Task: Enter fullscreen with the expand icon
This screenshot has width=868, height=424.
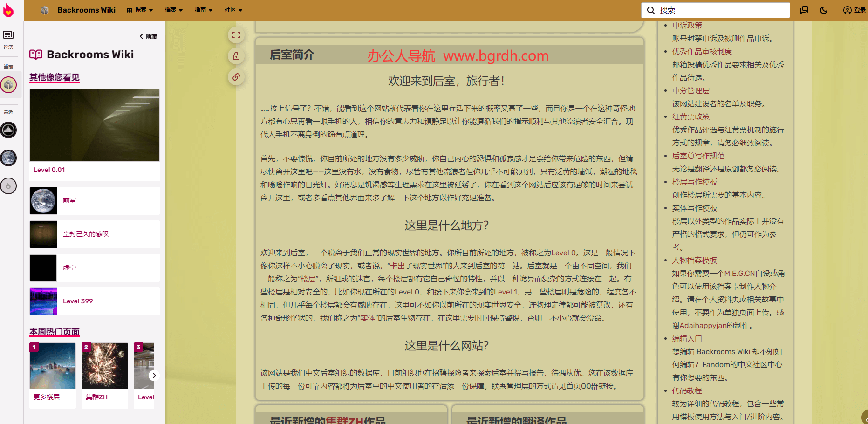Action: click(x=236, y=35)
